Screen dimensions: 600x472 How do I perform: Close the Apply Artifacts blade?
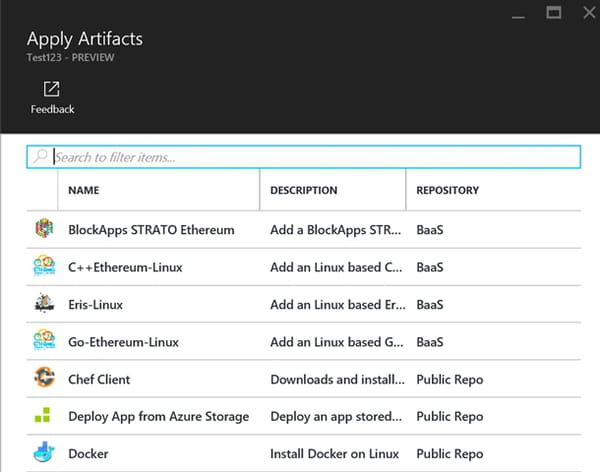(x=590, y=12)
